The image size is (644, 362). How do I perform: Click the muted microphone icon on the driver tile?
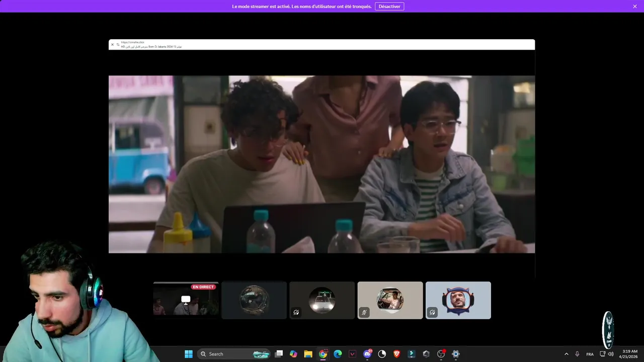click(364, 312)
